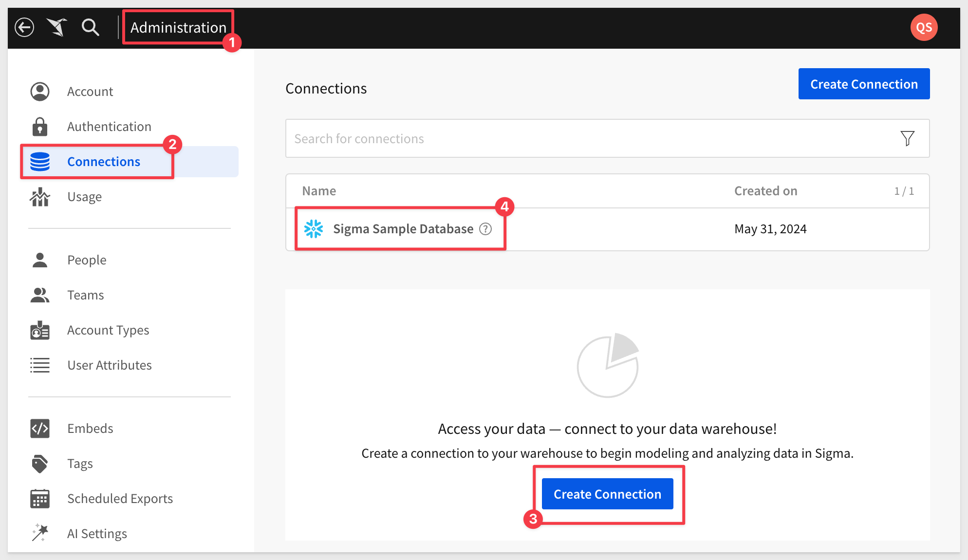The width and height of the screenshot is (968, 560).
Task: Click the top-right Create Connection button
Action: coord(864,84)
